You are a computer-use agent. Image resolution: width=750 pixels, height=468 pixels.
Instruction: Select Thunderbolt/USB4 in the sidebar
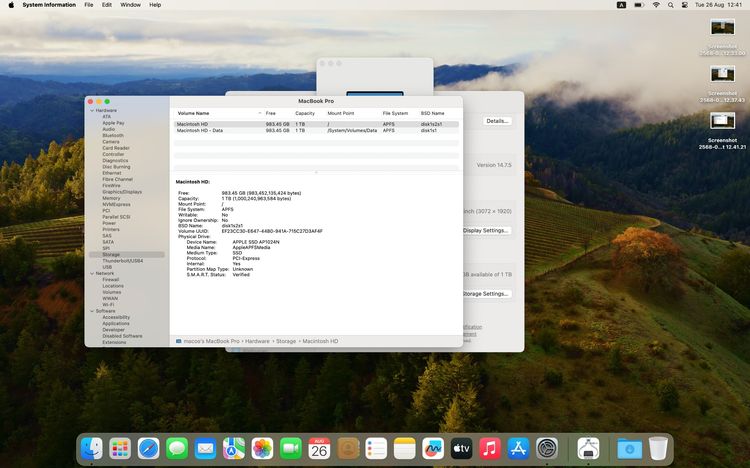pos(122,261)
